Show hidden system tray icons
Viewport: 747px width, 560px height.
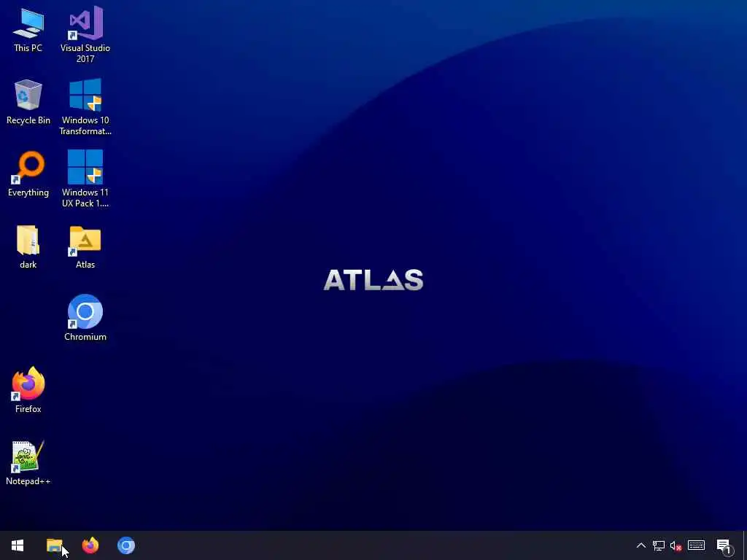pyautogui.click(x=640, y=545)
